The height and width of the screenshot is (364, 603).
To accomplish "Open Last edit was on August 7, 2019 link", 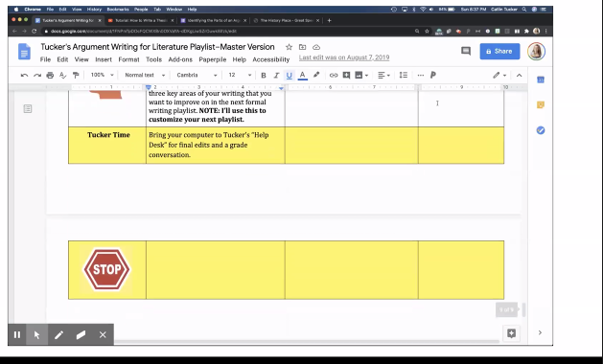I will click(x=344, y=57).
